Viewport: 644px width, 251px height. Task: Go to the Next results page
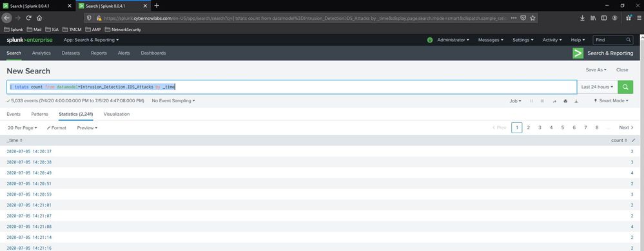click(x=627, y=127)
